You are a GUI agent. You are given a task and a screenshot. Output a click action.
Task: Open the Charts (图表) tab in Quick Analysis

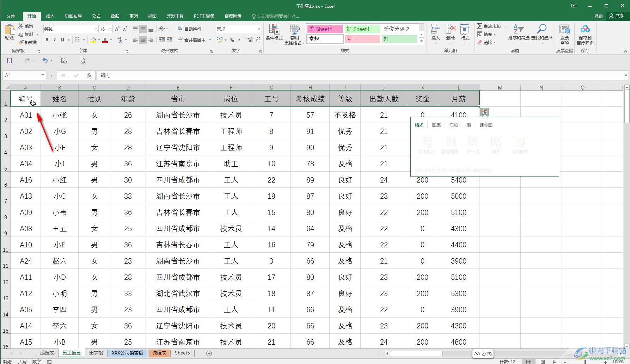pyautogui.click(x=436, y=125)
